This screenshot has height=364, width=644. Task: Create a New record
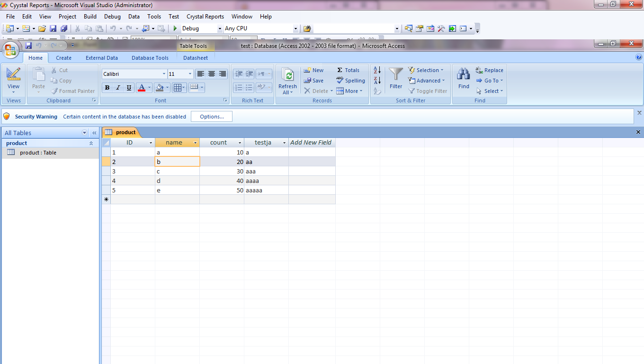point(313,70)
